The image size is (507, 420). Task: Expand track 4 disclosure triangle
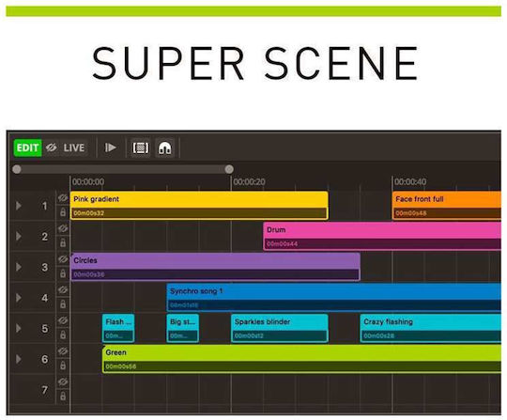[x=19, y=298]
